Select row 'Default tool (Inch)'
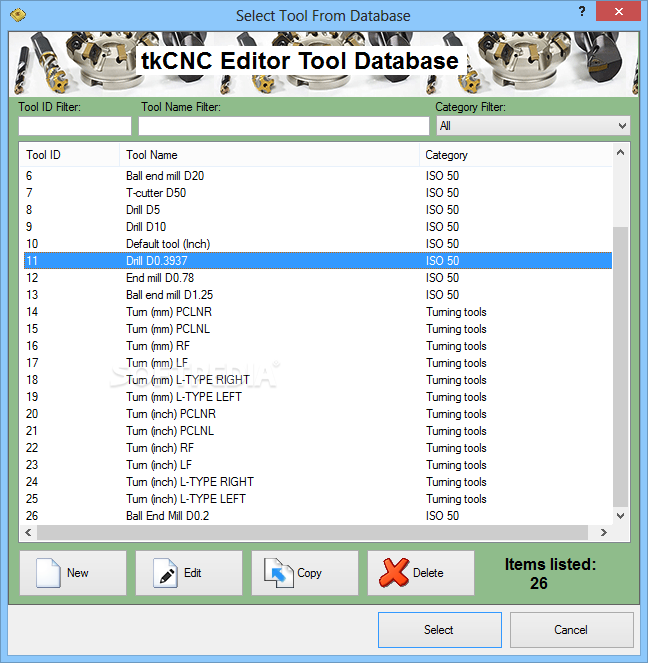 pyautogui.click(x=318, y=244)
